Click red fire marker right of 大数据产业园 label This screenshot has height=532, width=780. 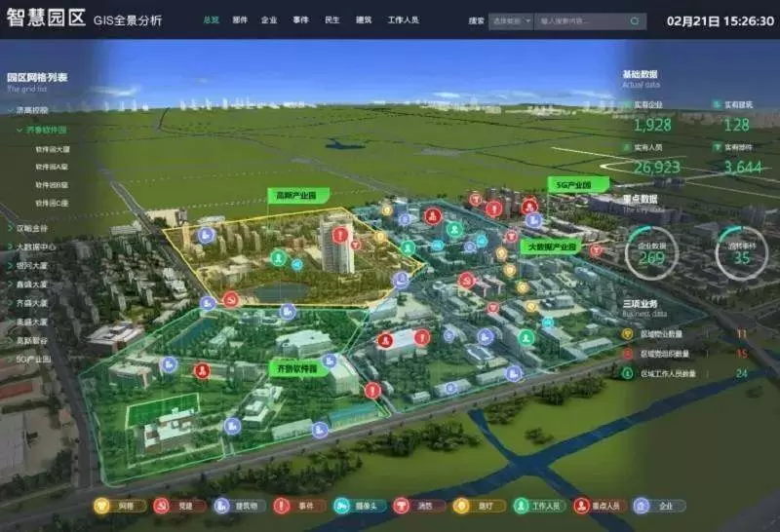[596, 250]
